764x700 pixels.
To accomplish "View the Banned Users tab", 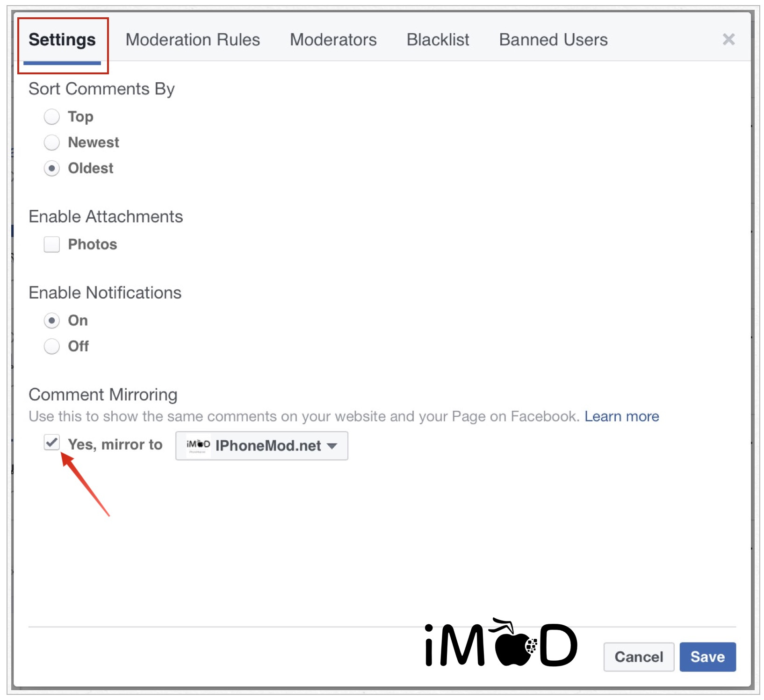I will click(553, 40).
